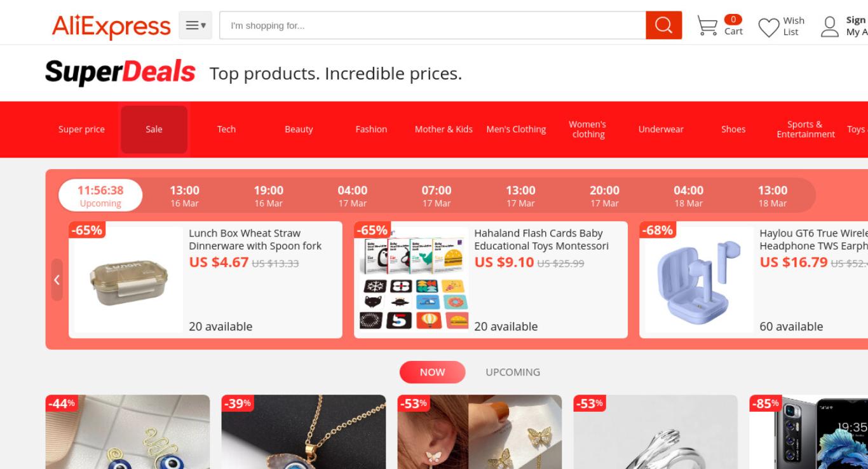Switch to UPCOMING deals
Viewport: 868px width, 469px height.
(513, 372)
